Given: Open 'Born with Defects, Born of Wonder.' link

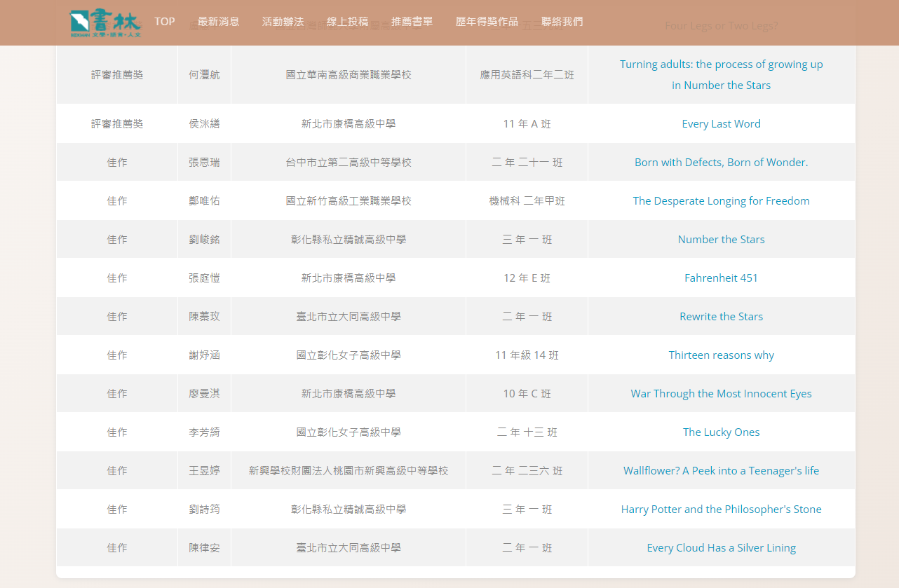Looking at the screenshot, I should click(722, 163).
